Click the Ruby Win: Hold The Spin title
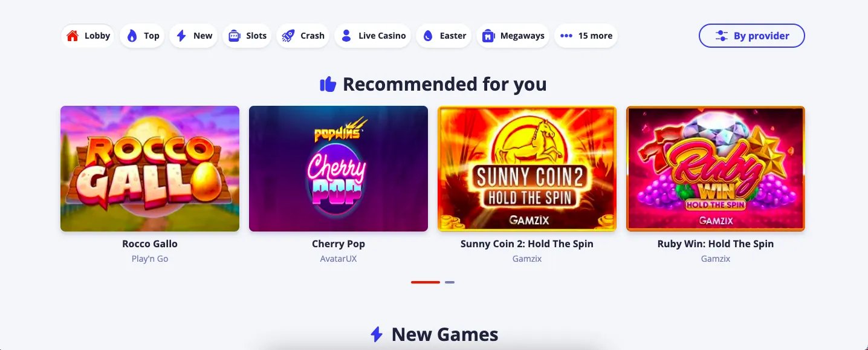 (716, 244)
